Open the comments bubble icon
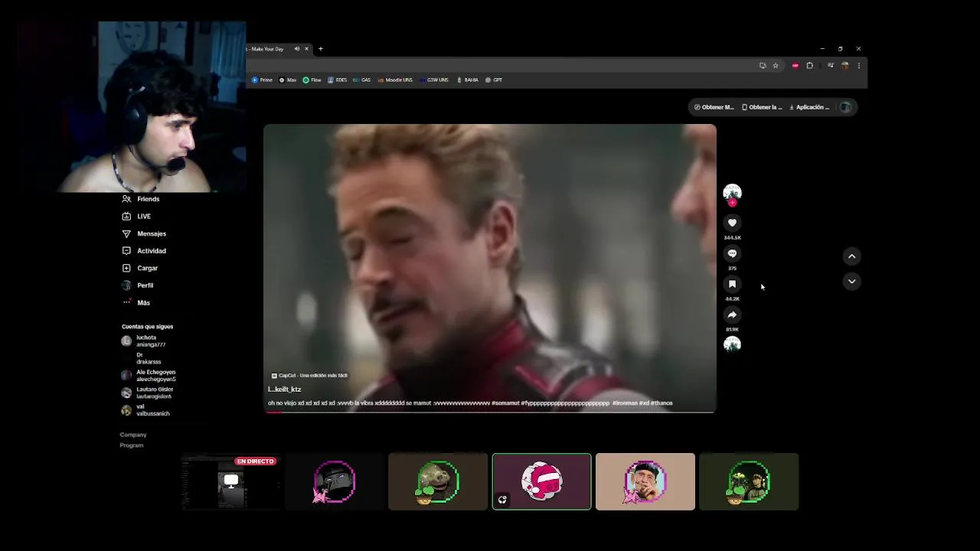 click(x=732, y=253)
